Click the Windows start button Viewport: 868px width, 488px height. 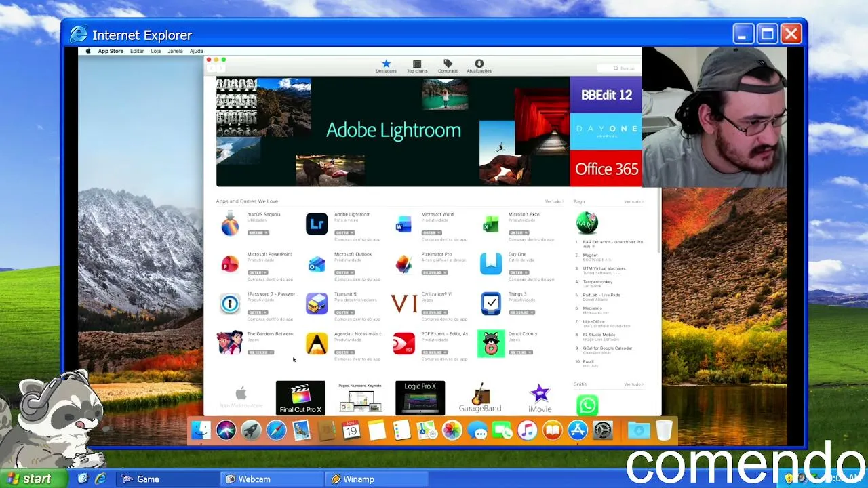(x=34, y=479)
